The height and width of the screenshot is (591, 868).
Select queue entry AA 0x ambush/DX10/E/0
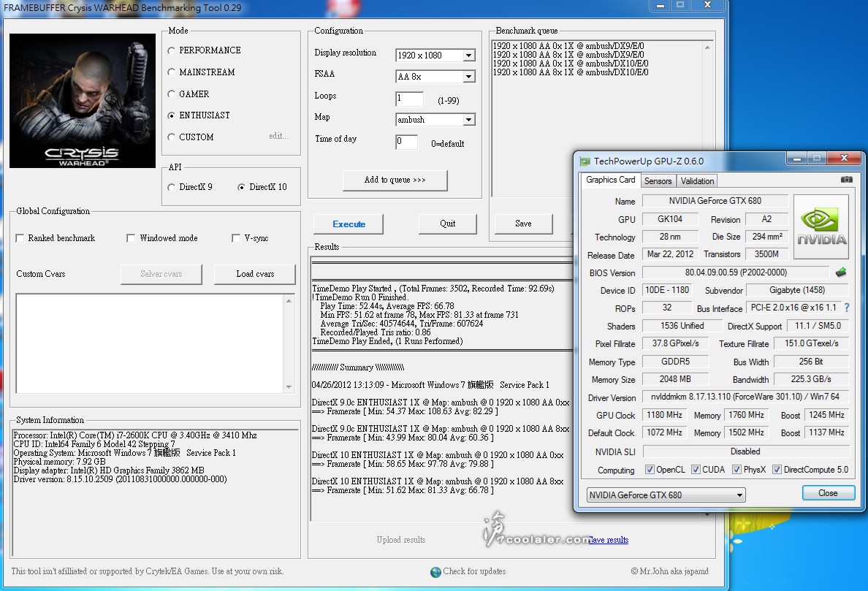tap(570, 64)
